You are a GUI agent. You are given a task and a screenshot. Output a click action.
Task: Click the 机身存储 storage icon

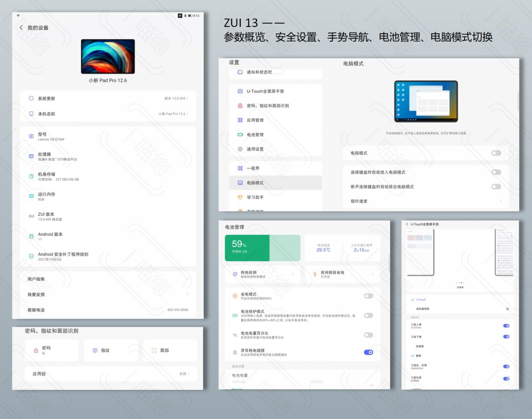(x=31, y=176)
